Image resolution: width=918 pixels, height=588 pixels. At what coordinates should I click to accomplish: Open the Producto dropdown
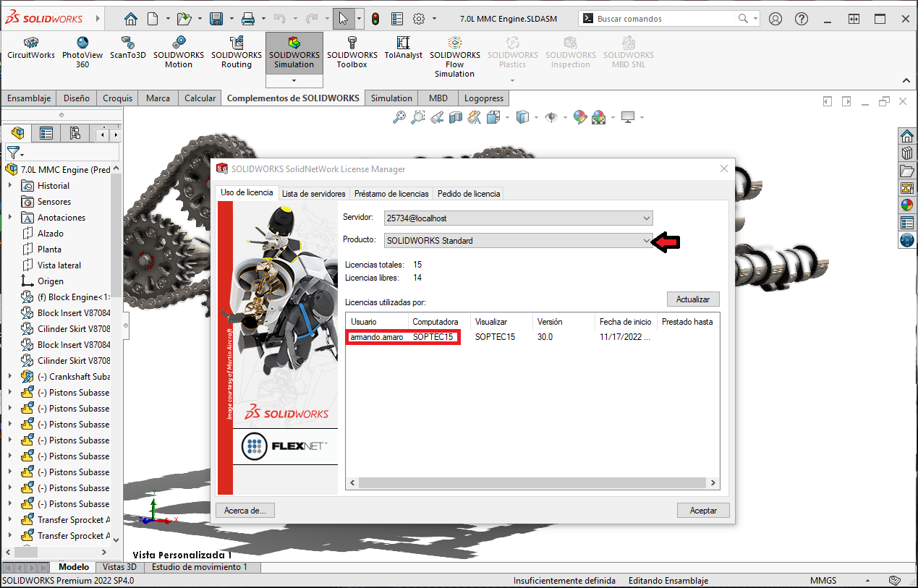click(518, 240)
